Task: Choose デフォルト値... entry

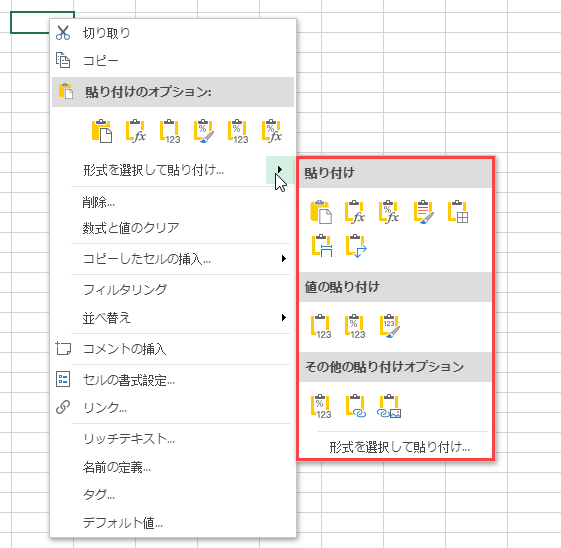Action: pos(123,523)
